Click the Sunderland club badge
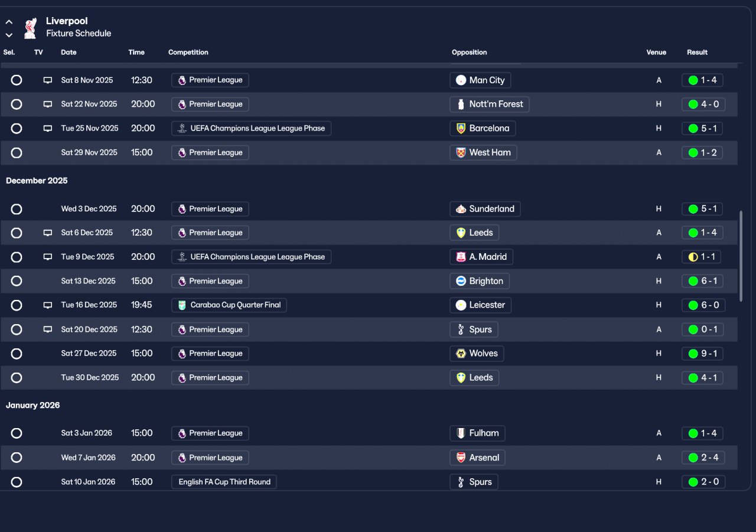This screenshot has height=532, width=756. [x=461, y=209]
